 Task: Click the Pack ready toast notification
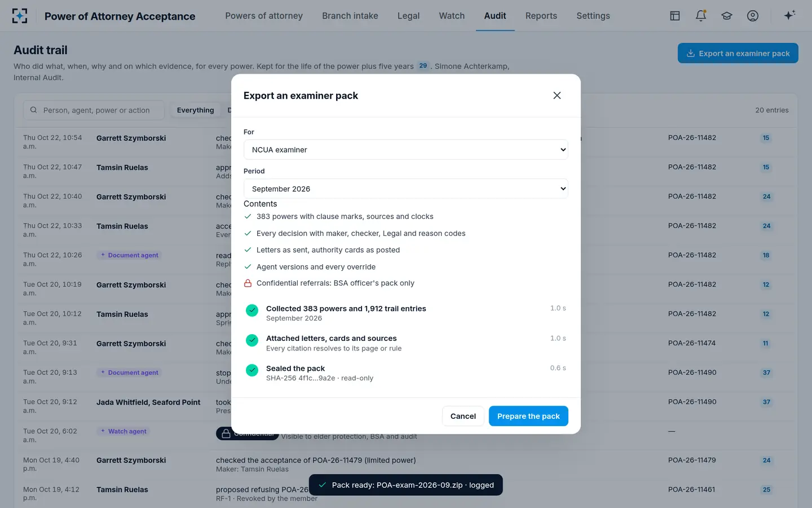click(x=406, y=485)
